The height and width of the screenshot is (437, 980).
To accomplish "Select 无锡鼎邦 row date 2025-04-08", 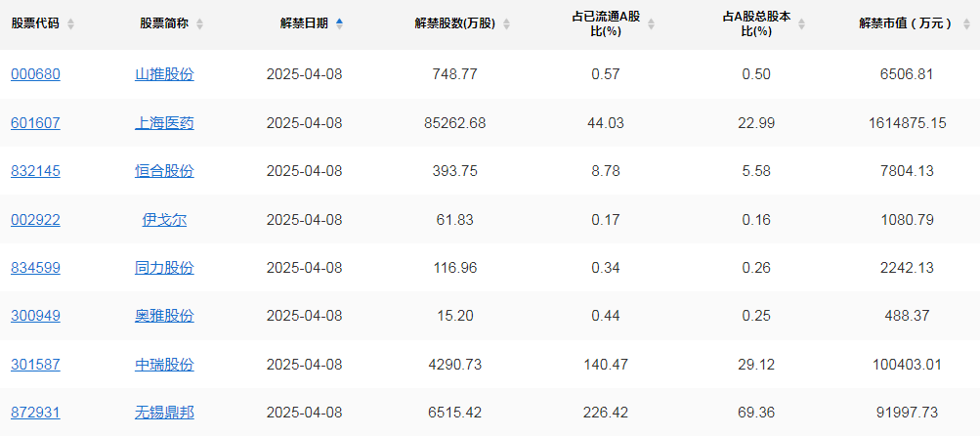I will tap(305, 413).
